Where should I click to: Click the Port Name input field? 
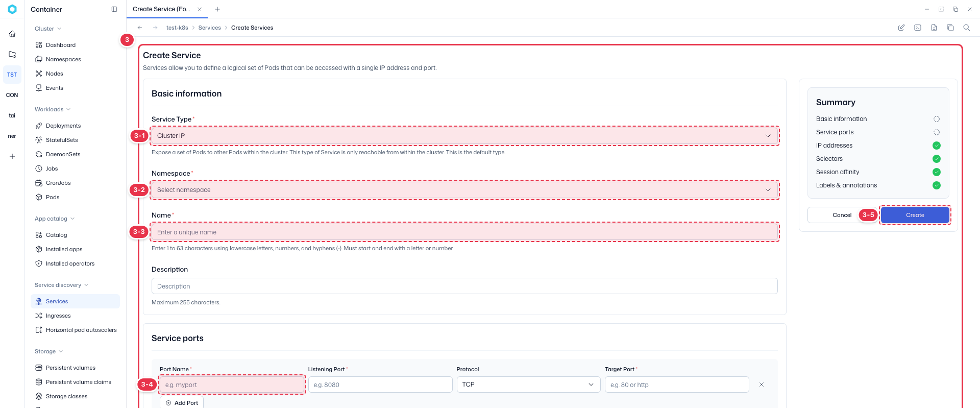pyautogui.click(x=232, y=385)
